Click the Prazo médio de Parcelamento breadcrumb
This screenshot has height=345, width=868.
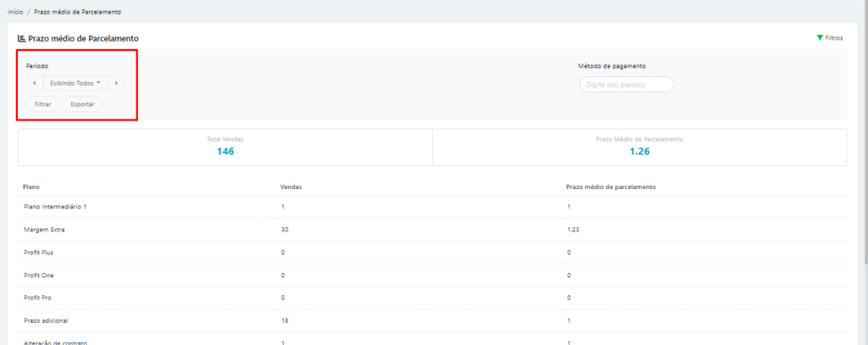(77, 13)
